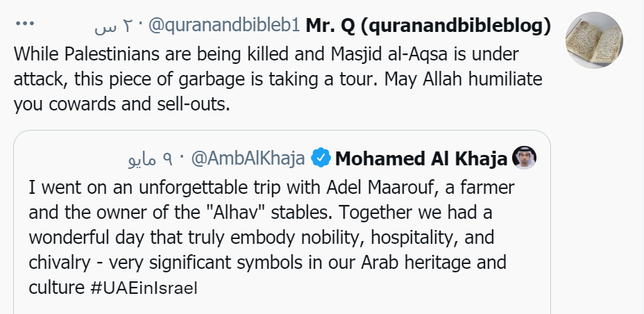Open the three-dot more options menu
This screenshot has width=644, height=314.
pyautogui.click(x=24, y=24)
